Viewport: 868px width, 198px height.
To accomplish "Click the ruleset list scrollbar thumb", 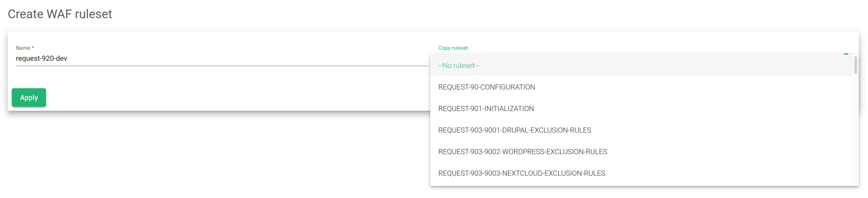I will 855,65.
